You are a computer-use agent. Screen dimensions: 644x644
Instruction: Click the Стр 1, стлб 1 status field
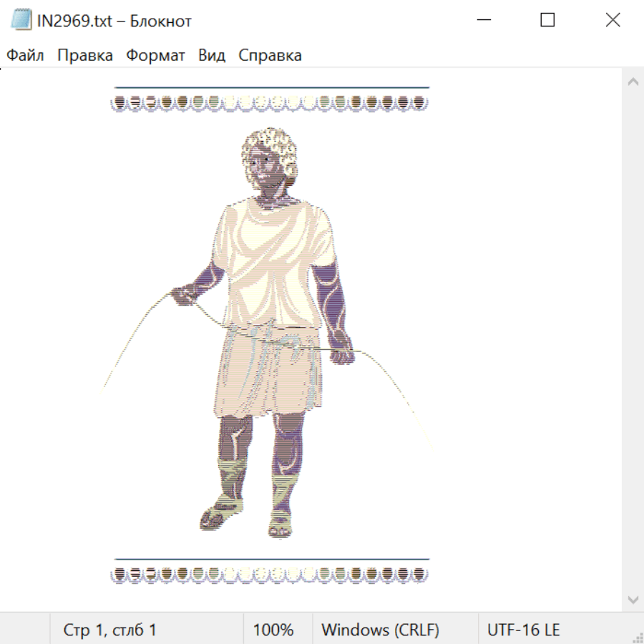tap(110, 630)
